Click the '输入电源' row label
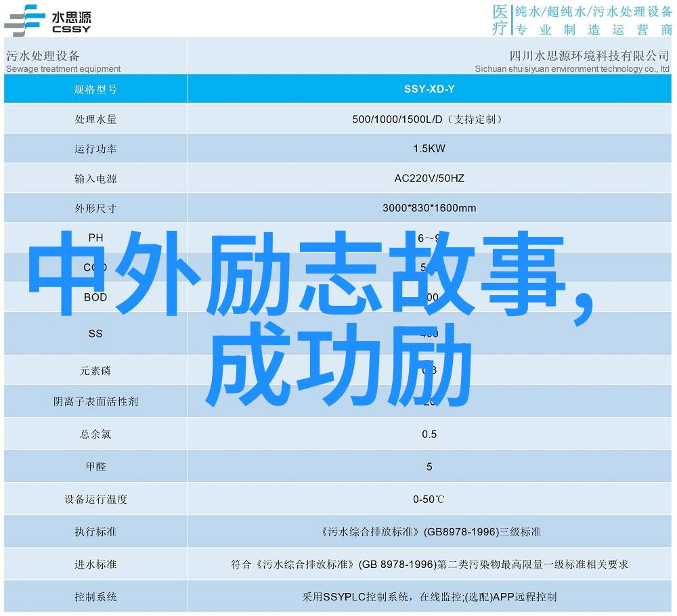The width and height of the screenshot is (677, 616). (x=95, y=179)
